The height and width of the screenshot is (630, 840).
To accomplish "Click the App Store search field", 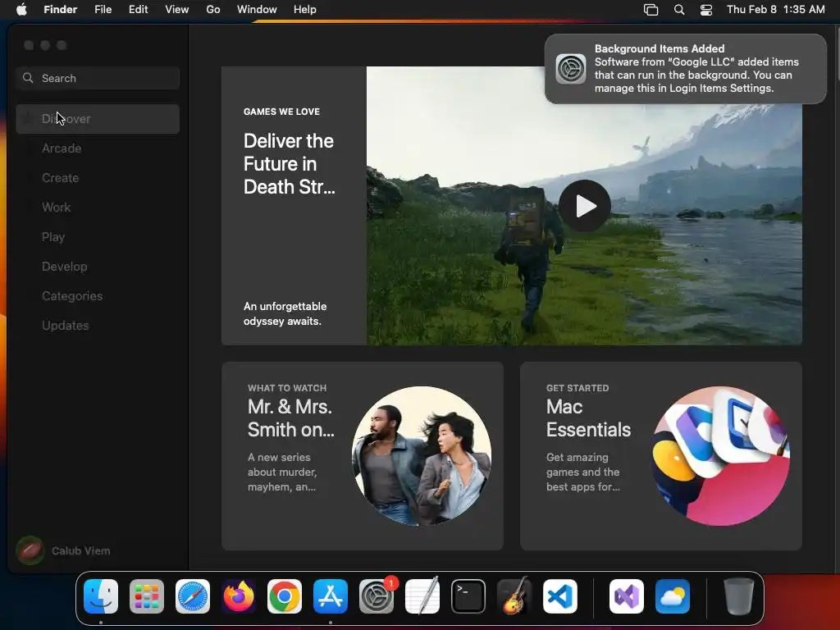I will pos(98,78).
